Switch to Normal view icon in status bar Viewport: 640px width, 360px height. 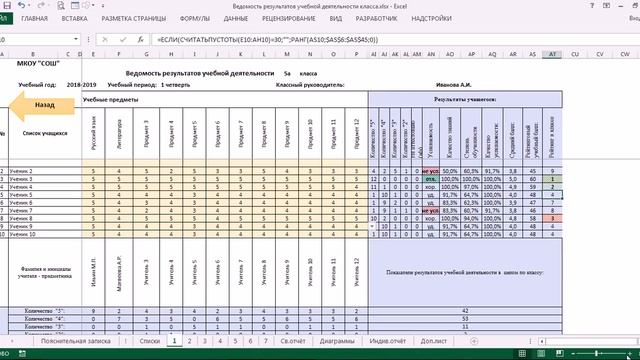[522, 353]
